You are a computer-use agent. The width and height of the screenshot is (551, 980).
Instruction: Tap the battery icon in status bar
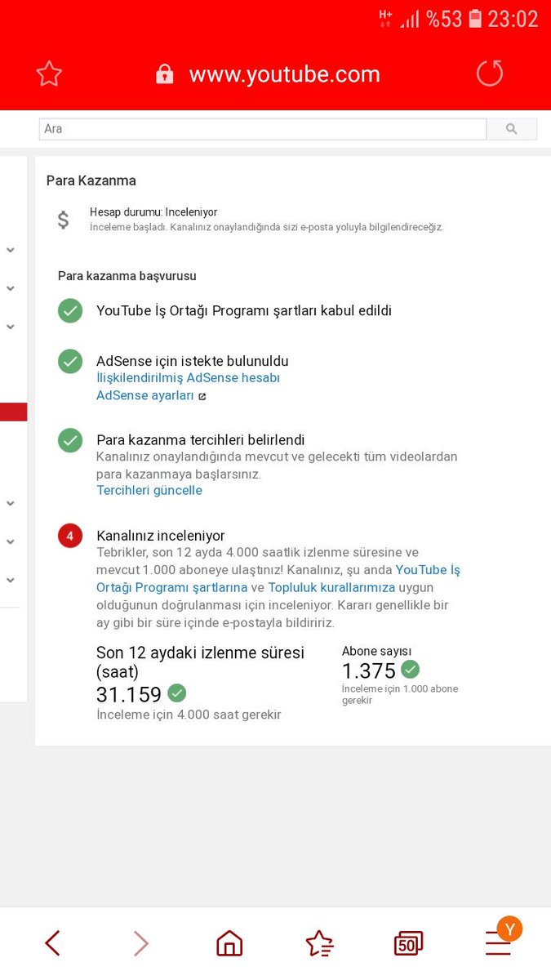(x=475, y=19)
